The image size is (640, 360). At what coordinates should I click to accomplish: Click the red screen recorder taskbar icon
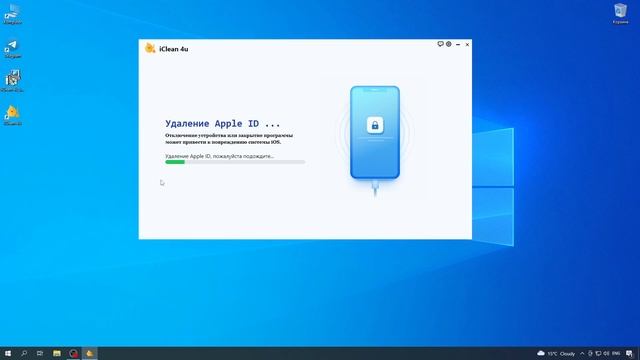pos(73,353)
